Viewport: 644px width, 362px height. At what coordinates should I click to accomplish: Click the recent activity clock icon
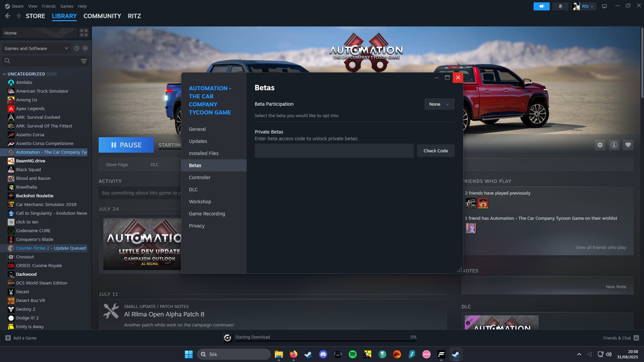[77, 48]
